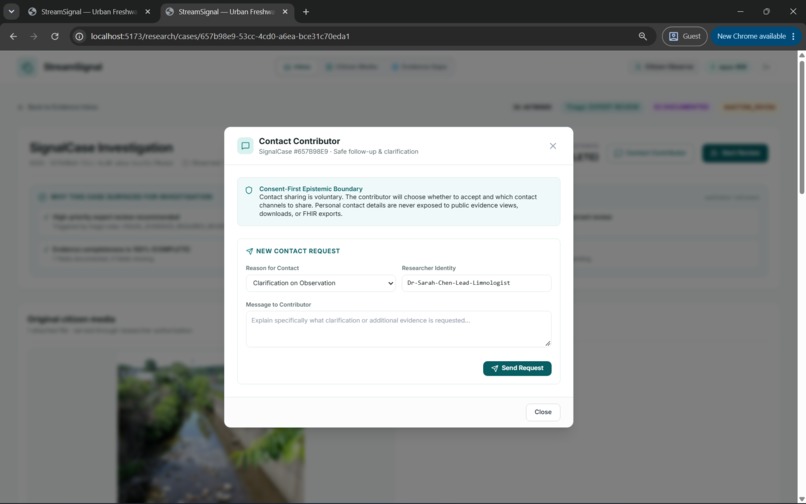Viewport: 806px width, 504px height.
Task: Click the Reason for Contact label
Action: 272,268
